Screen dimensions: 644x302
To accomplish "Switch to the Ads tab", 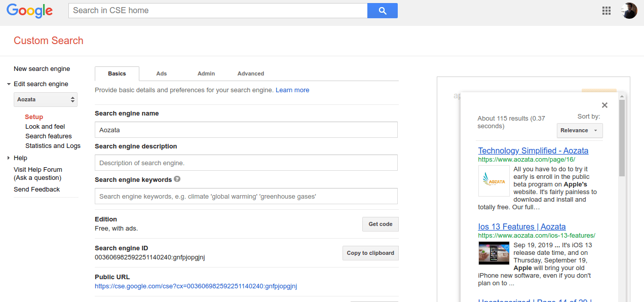I will (x=162, y=73).
